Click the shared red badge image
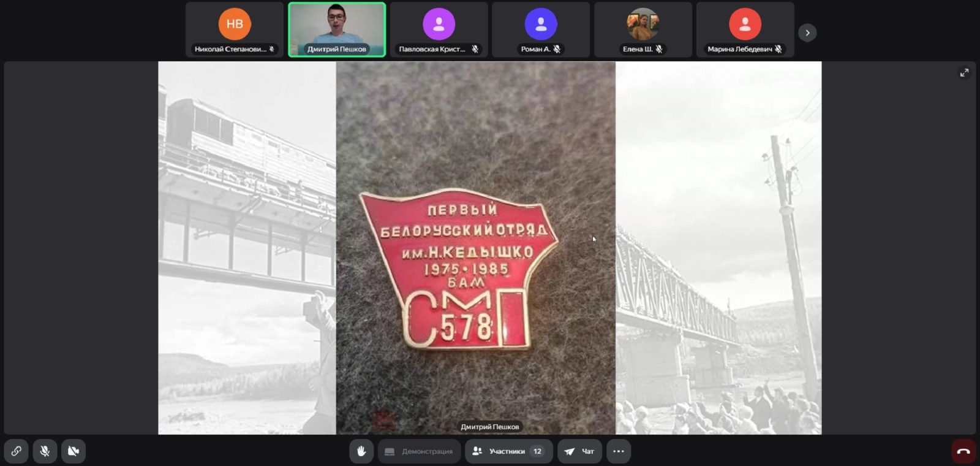The image size is (980, 466). [459, 270]
